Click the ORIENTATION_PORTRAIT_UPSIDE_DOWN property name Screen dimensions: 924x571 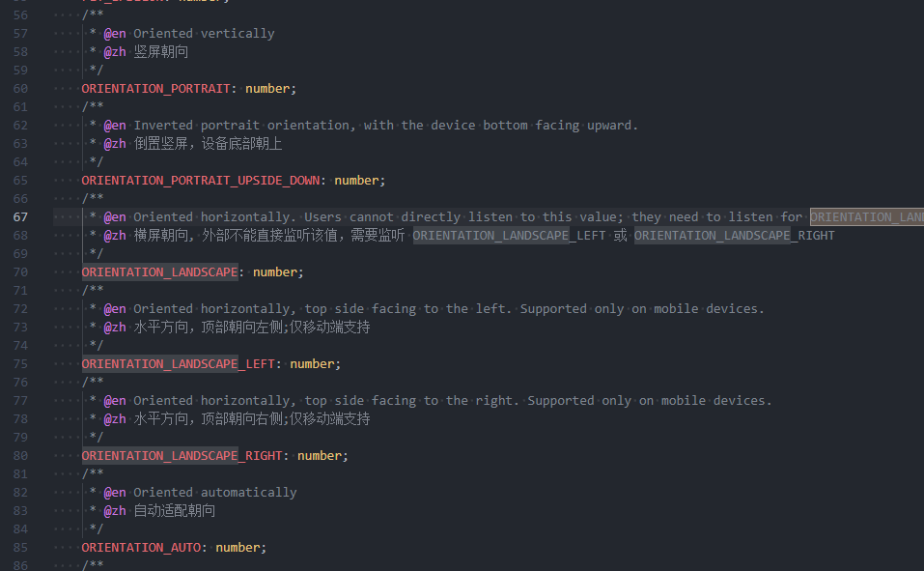click(x=200, y=181)
